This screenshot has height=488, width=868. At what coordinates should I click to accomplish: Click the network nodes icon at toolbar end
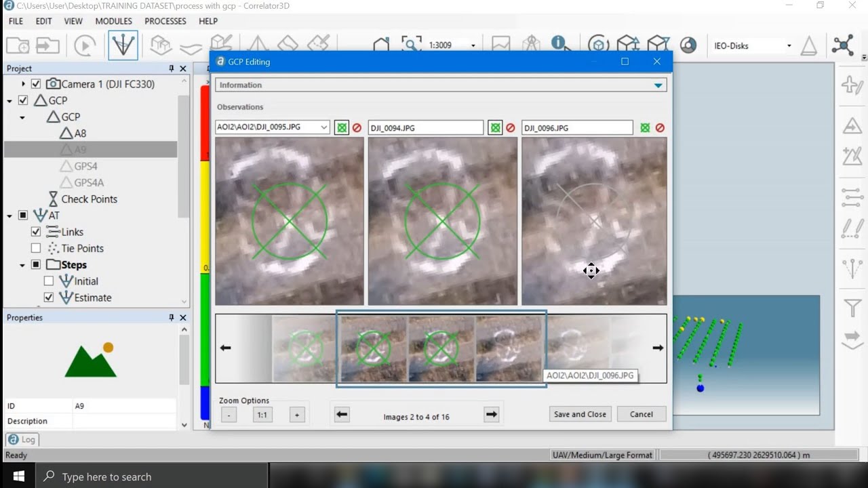coord(843,45)
